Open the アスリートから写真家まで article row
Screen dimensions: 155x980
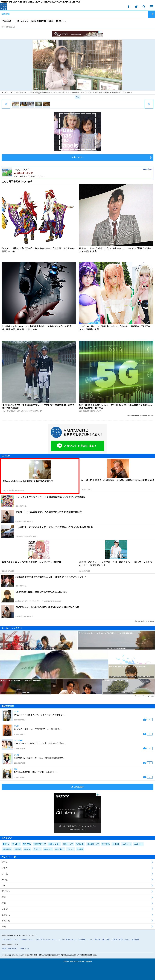(x=77, y=516)
